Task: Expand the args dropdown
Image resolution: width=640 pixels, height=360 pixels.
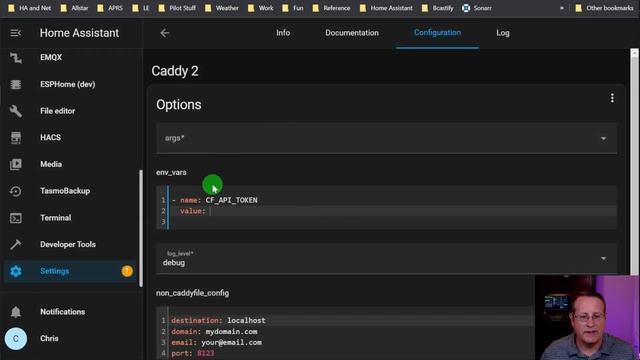Action: pyautogui.click(x=386, y=138)
